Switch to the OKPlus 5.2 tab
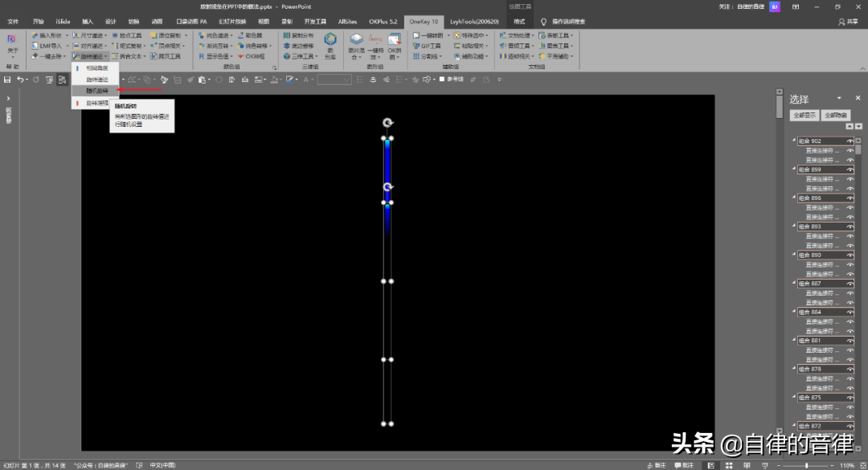Screen dimensions: 868x470 tap(383, 22)
